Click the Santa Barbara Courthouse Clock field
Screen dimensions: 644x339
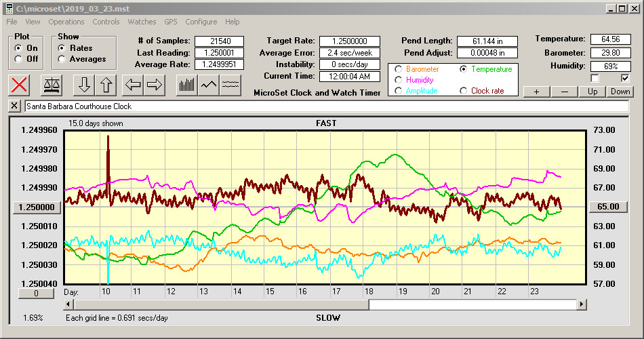[325, 106]
